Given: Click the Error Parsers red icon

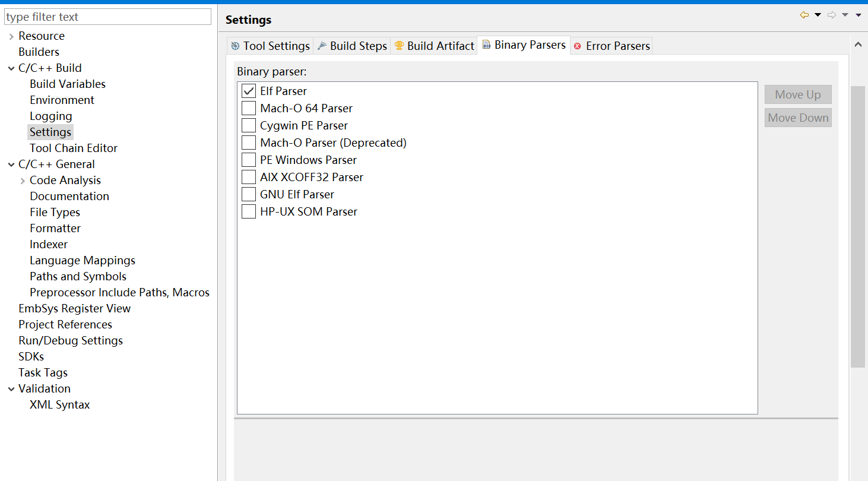Looking at the screenshot, I should coord(577,46).
